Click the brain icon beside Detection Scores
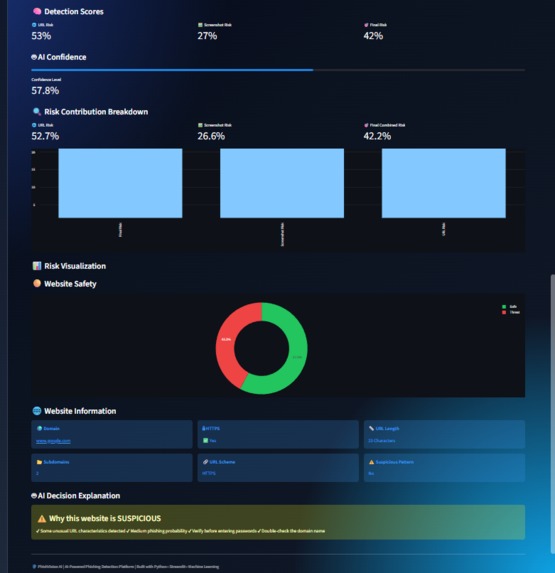 tap(37, 11)
